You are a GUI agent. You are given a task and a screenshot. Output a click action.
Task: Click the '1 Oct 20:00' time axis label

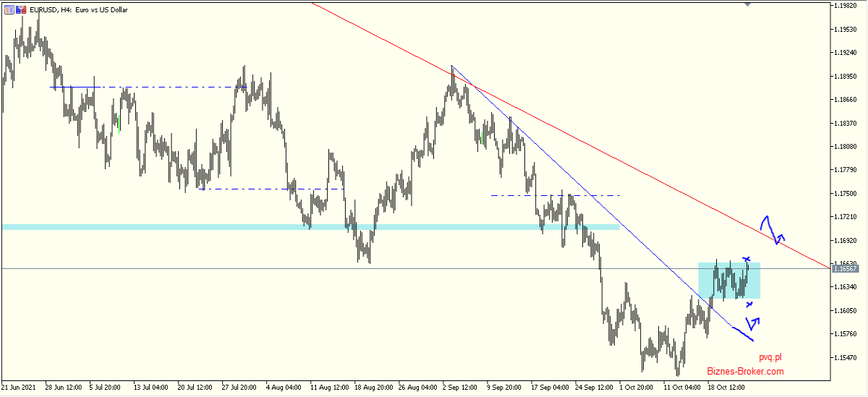pyautogui.click(x=638, y=387)
